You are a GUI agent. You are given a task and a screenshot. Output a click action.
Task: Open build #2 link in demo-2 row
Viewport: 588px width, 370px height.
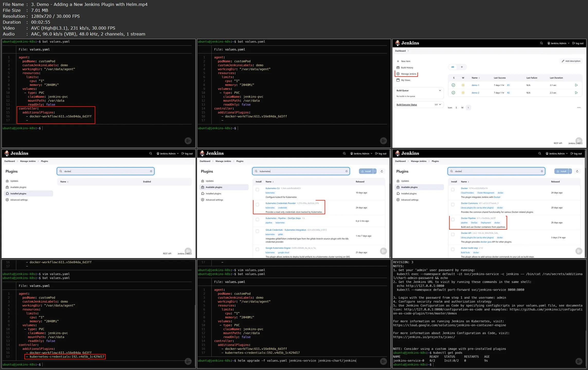click(x=508, y=93)
